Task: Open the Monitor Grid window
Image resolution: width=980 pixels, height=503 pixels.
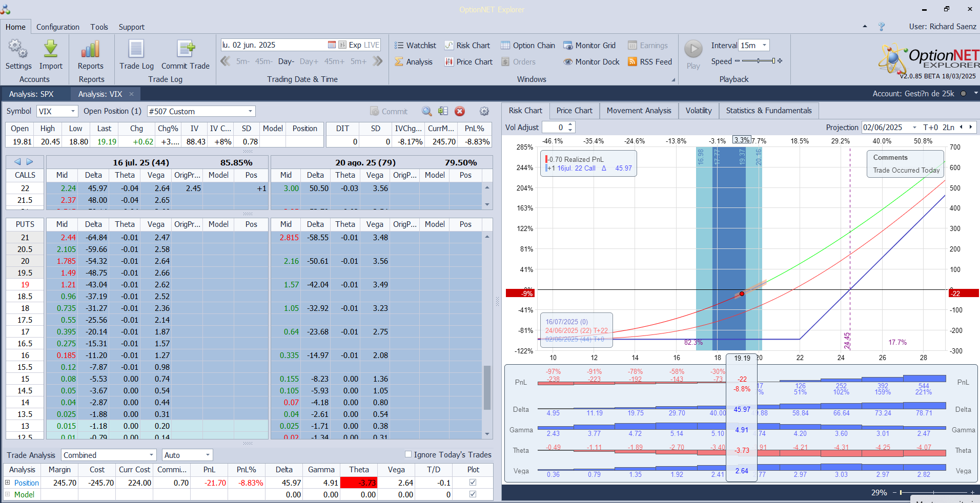Action: point(589,46)
